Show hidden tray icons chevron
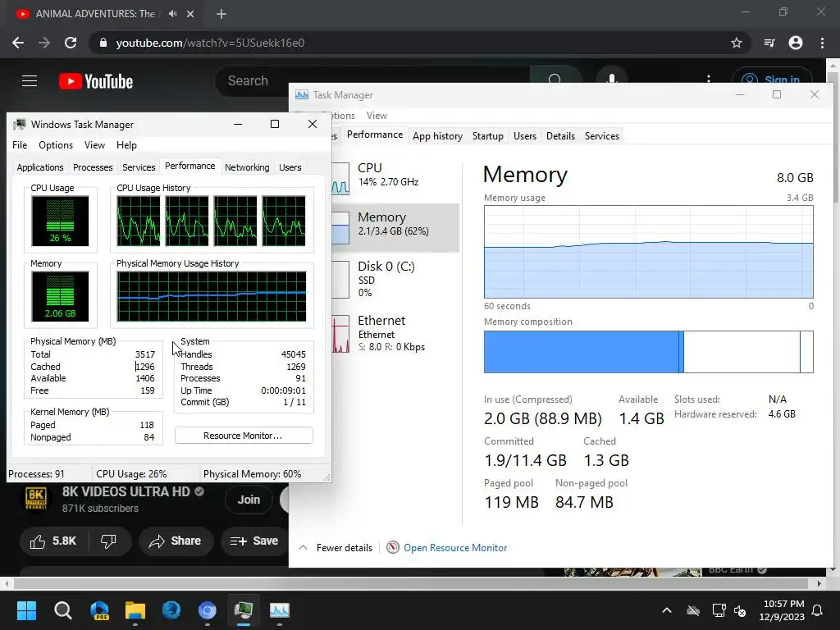Image resolution: width=840 pixels, height=630 pixels. point(666,610)
